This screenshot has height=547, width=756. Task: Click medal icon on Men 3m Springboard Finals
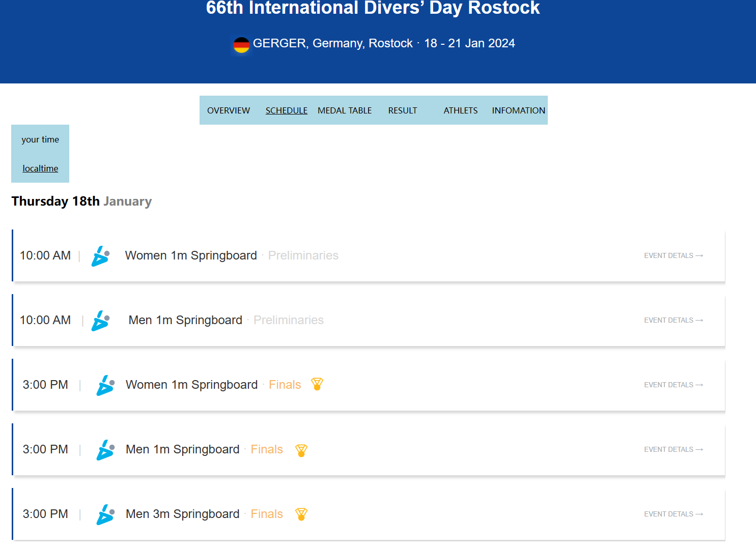(301, 514)
